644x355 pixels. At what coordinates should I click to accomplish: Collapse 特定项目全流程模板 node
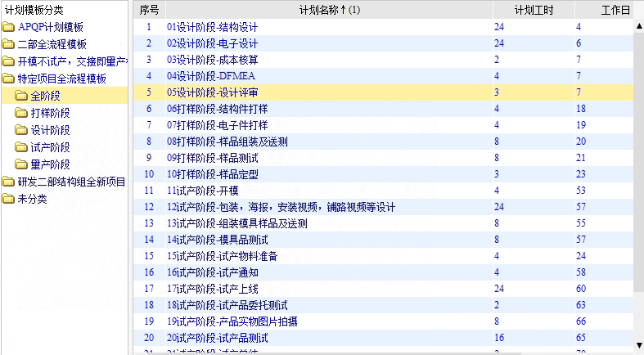[x=62, y=79]
